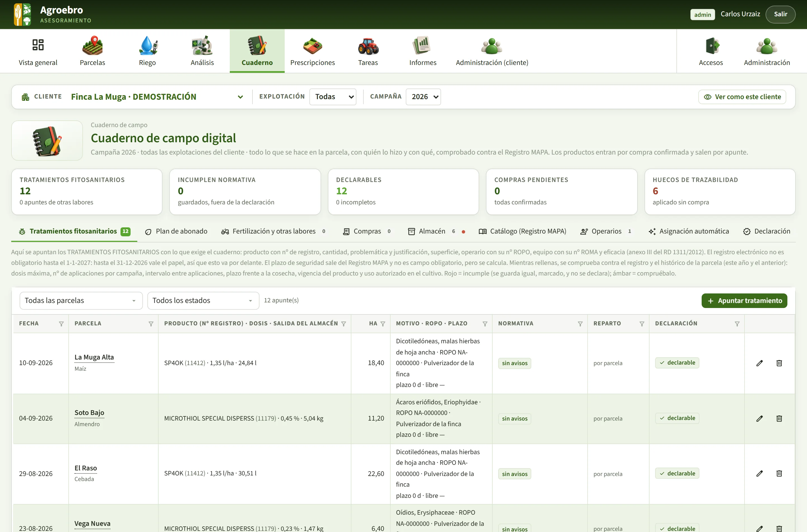Open the Campaña 2026 dropdown
This screenshot has height=532, width=807.
423,97
